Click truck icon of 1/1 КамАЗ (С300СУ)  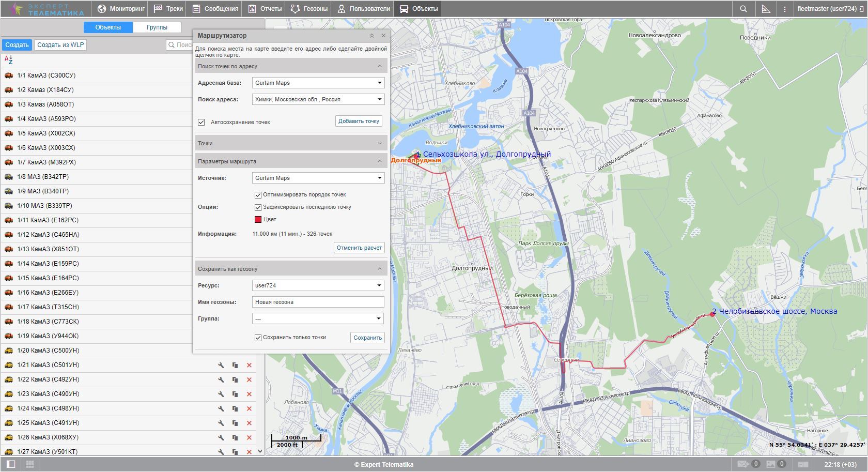pyautogui.click(x=9, y=75)
